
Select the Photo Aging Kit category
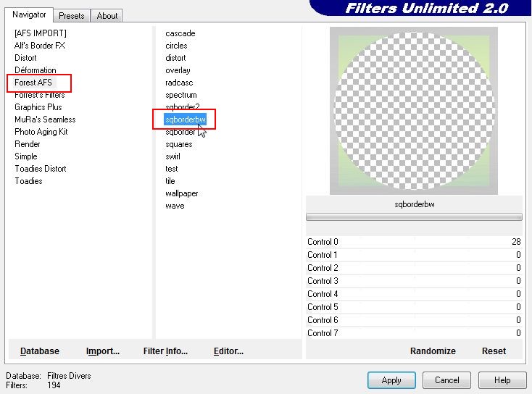point(41,132)
